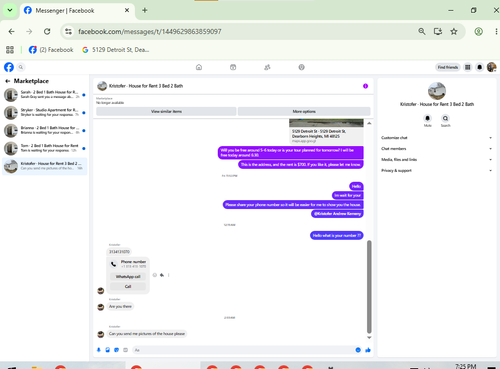Open the Chrome zoom magnifier icon
The image size is (500, 369).
tap(422, 31)
